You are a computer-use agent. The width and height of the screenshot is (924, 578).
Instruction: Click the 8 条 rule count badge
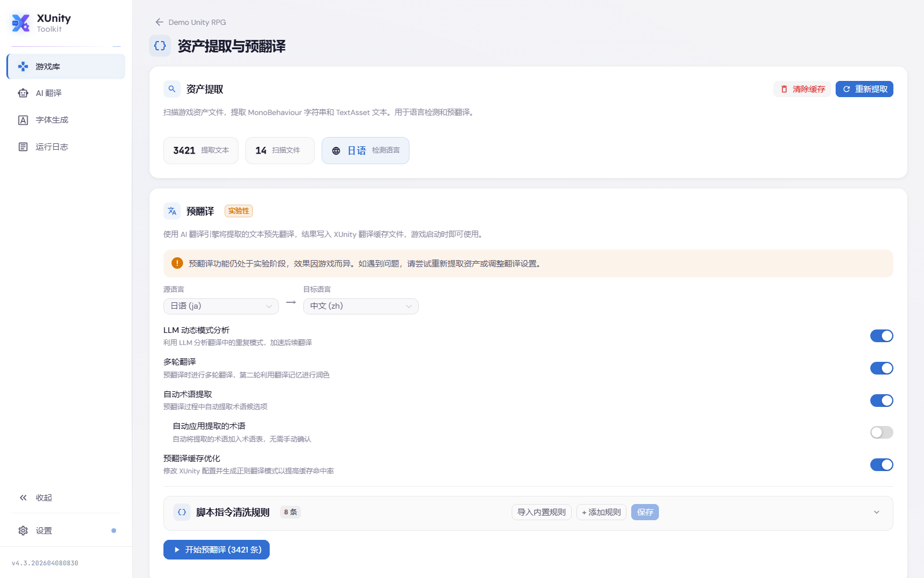click(x=290, y=512)
